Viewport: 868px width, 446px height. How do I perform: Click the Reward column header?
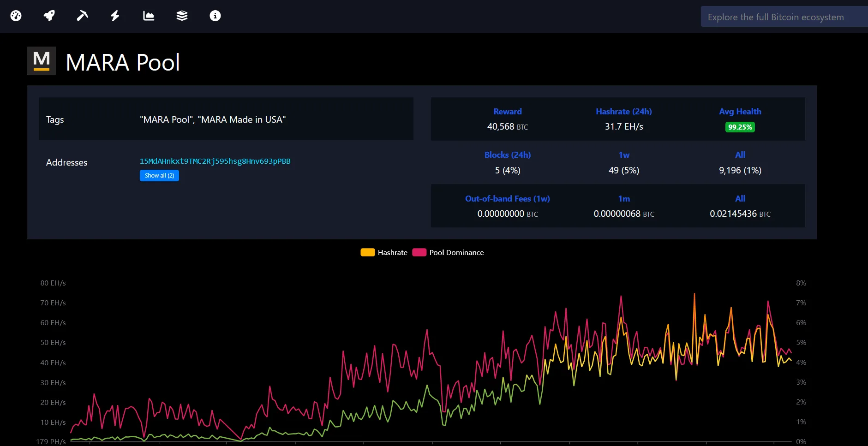pos(508,112)
